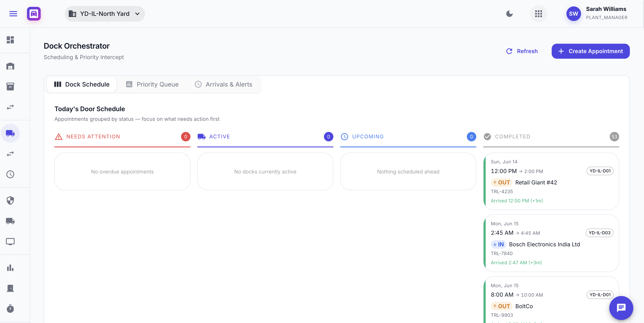The width and height of the screenshot is (644, 323).
Task: Open the warehouse sidebar icon
Action: point(10,66)
